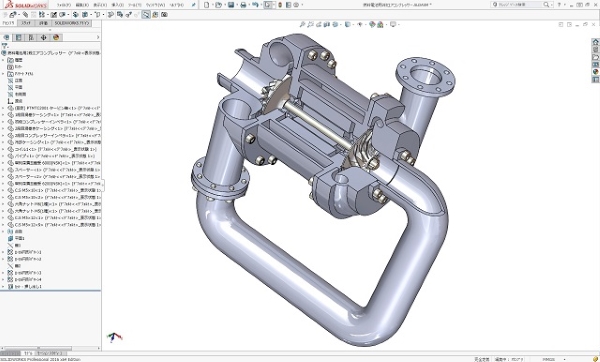Open the Section View tool in view toolbar
Image resolution: width=600 pixels, height=362 pixels.
326,24
